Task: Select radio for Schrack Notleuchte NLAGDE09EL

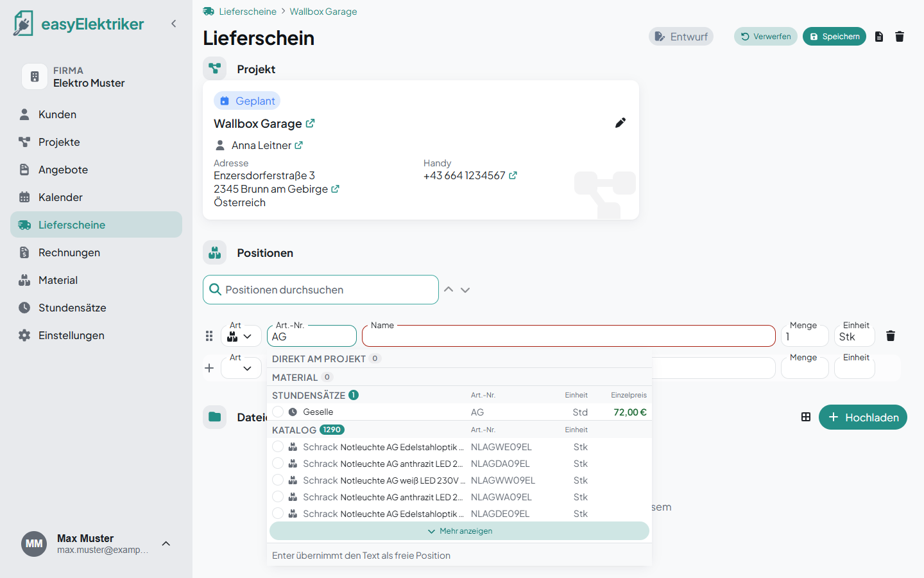Action: [x=278, y=513]
